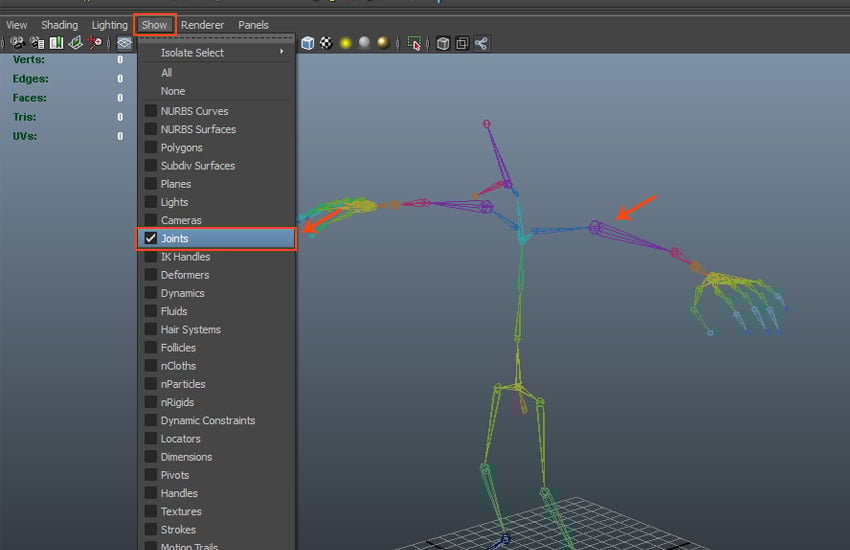This screenshot has height=550, width=850.
Task: Click the Select Camera icon in panel toolbar
Action: tap(17, 43)
